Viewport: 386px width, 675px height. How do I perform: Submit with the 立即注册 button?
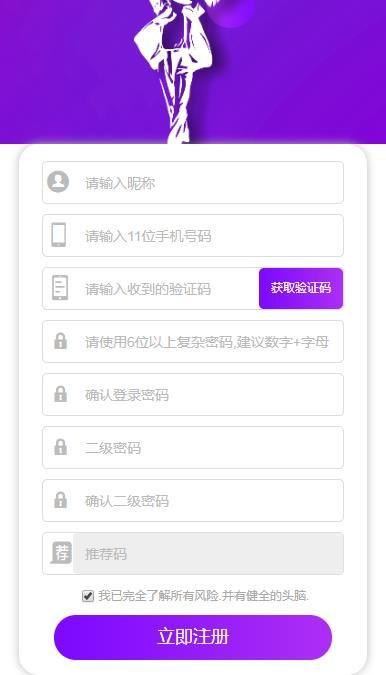pos(193,637)
